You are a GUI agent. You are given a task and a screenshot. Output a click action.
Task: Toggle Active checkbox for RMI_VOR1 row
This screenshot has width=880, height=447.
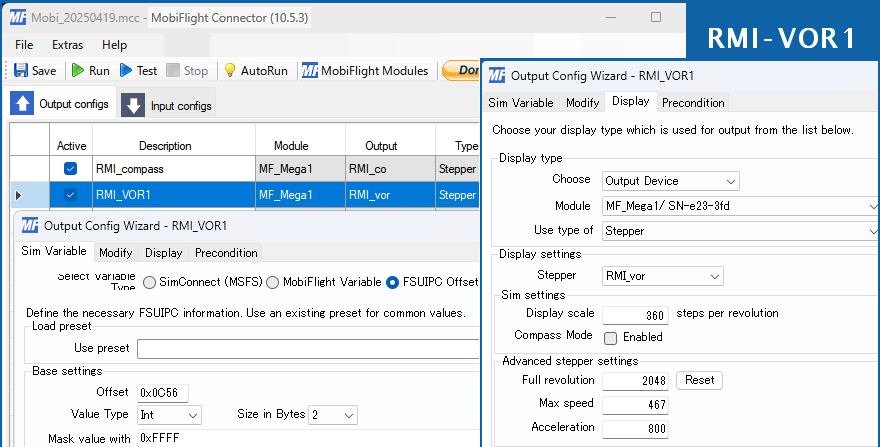(x=70, y=195)
